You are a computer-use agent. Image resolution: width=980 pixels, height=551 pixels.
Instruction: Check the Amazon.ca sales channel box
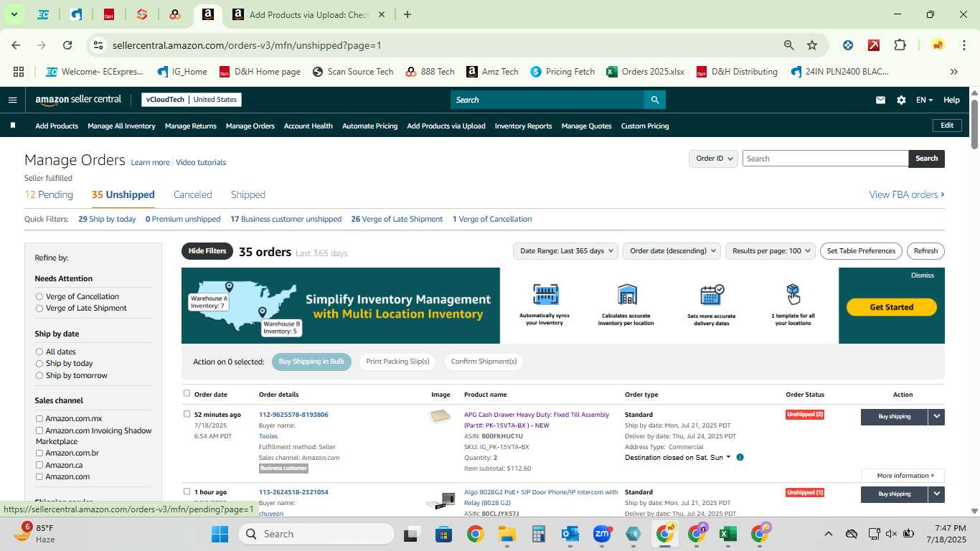(39, 465)
